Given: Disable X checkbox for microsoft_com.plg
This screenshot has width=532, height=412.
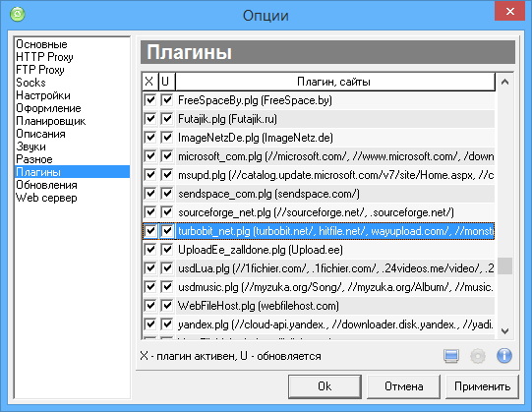Looking at the screenshot, I should point(149,156).
